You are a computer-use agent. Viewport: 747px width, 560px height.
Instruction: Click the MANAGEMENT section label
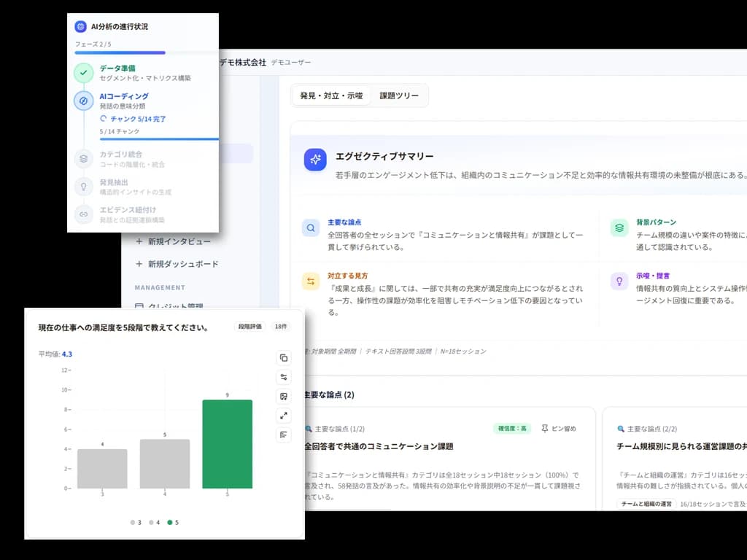[x=160, y=287]
